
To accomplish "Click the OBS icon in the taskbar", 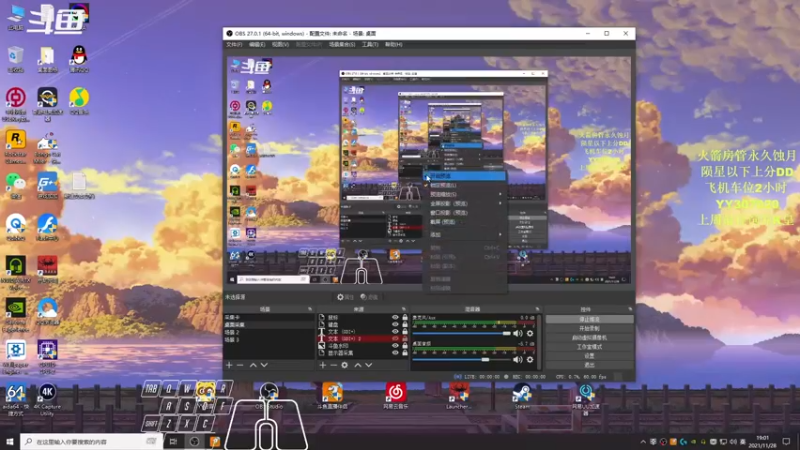I will tap(194, 442).
